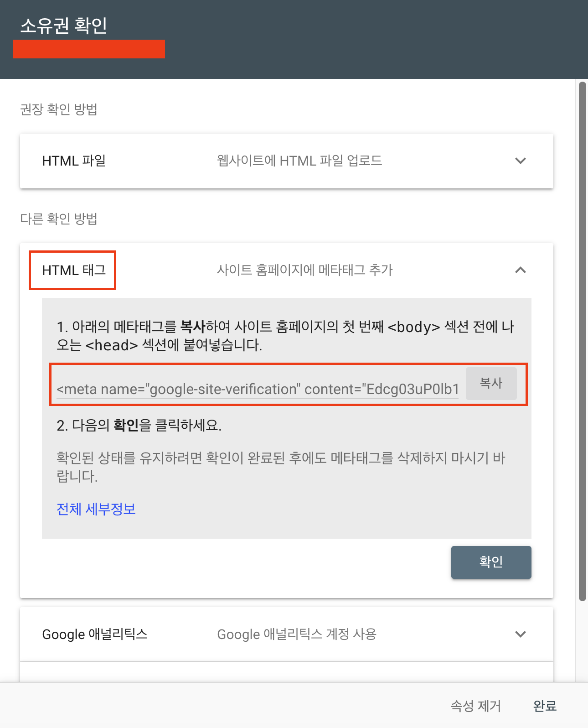Click the 다른 확인 방법 section heading
This screenshot has height=728, width=588.
[x=59, y=219]
